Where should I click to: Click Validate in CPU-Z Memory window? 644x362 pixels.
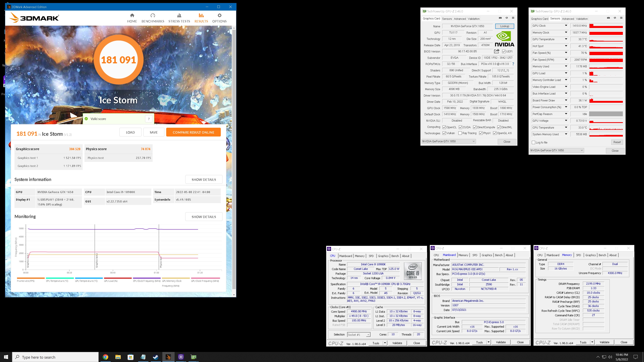pos(604,342)
